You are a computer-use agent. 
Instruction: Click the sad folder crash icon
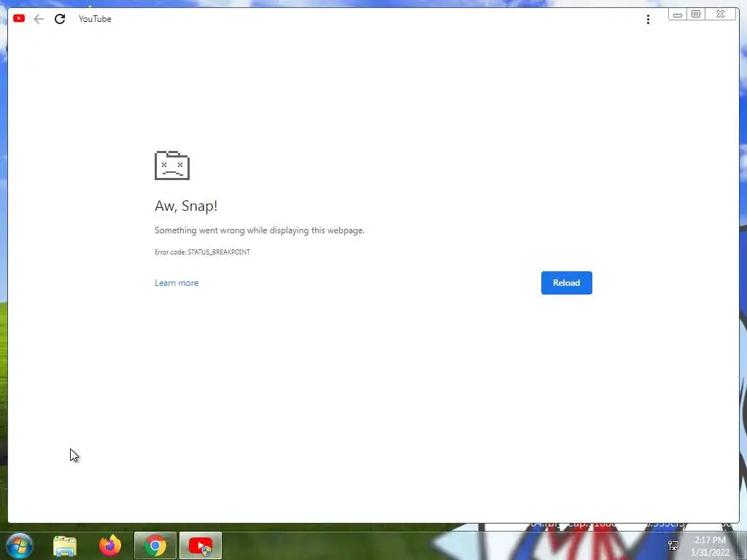[x=172, y=166]
